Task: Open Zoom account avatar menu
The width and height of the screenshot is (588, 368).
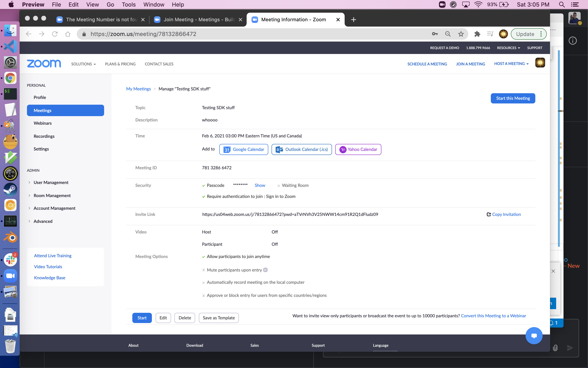Action: (540, 63)
